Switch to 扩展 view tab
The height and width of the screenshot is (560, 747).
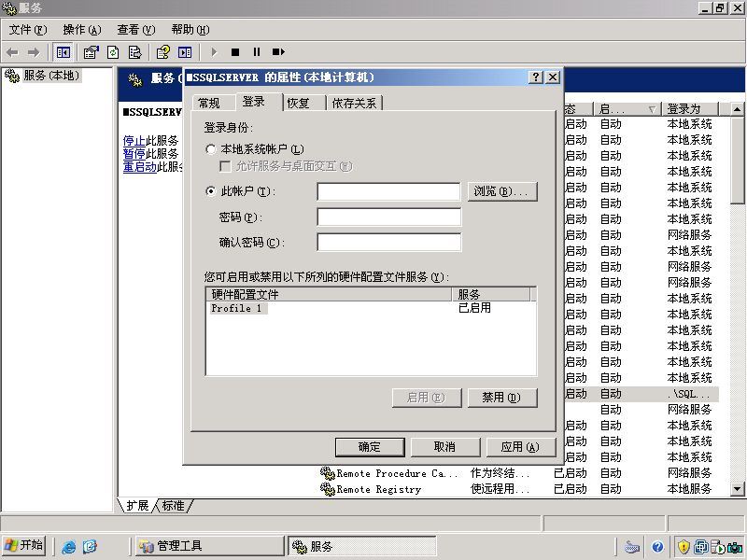(x=137, y=505)
